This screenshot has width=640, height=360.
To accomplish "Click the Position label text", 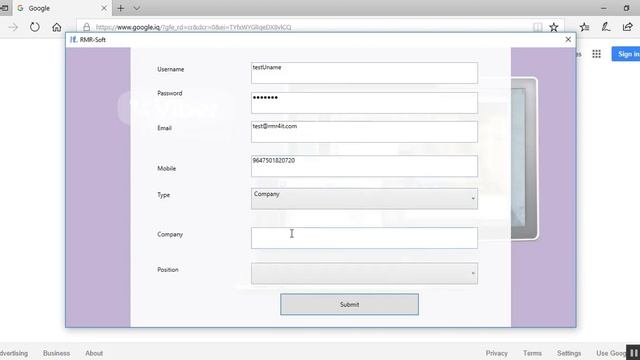I will 168,270.
